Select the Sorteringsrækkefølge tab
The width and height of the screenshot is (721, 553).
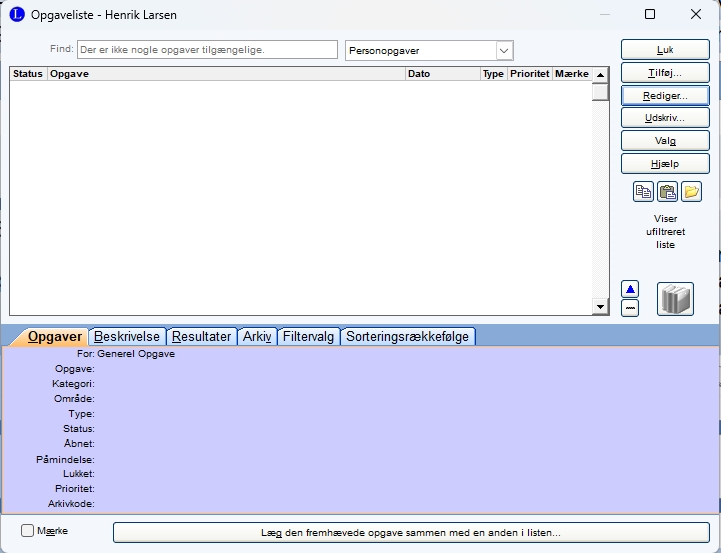click(407, 337)
